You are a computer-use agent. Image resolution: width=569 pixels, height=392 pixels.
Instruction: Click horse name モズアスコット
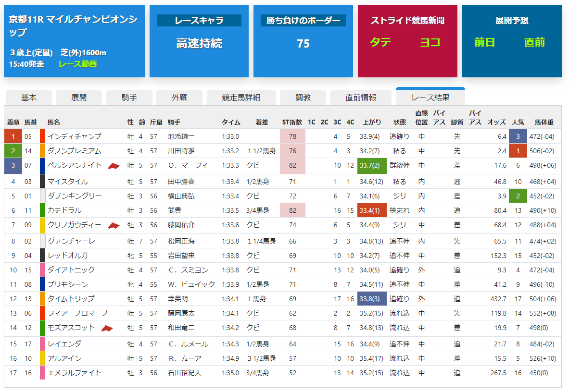(71, 328)
